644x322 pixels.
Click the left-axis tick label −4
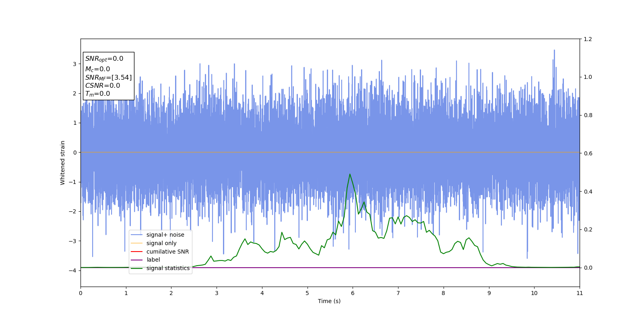(x=73, y=270)
